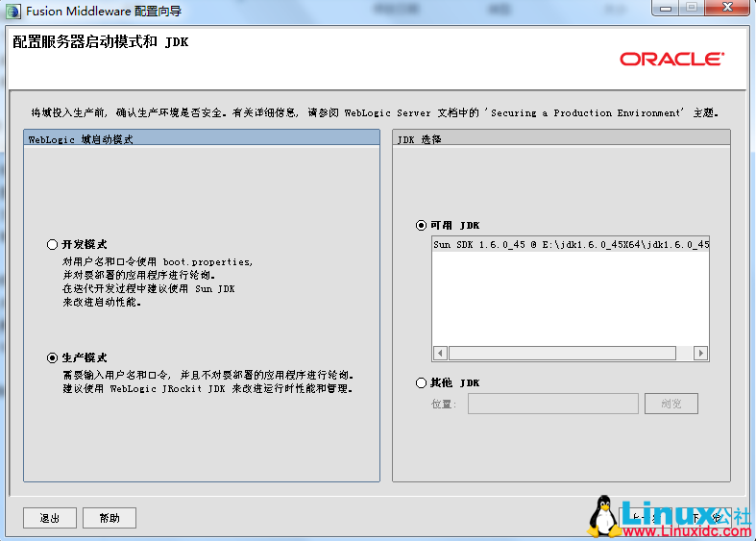Minimize the configuration wizard window
Screen dimensions: 756x541
tap(666, 9)
